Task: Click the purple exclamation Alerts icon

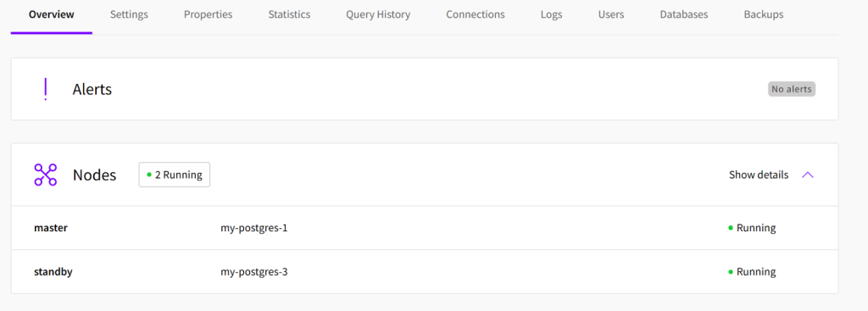Action: (x=46, y=89)
